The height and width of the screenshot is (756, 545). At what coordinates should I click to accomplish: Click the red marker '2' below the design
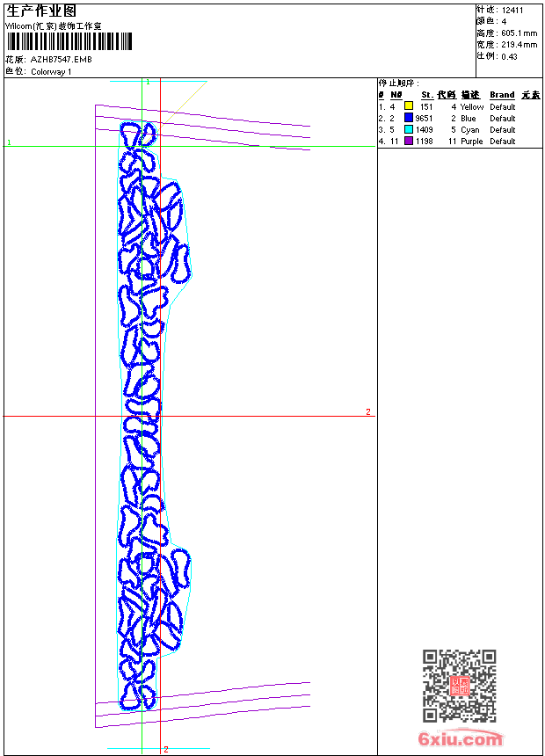click(166, 749)
